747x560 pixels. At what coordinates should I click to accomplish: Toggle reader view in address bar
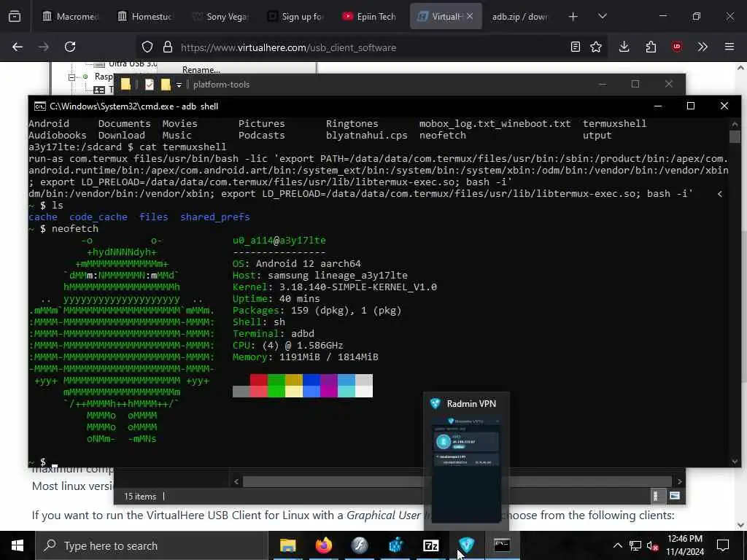coord(576,47)
